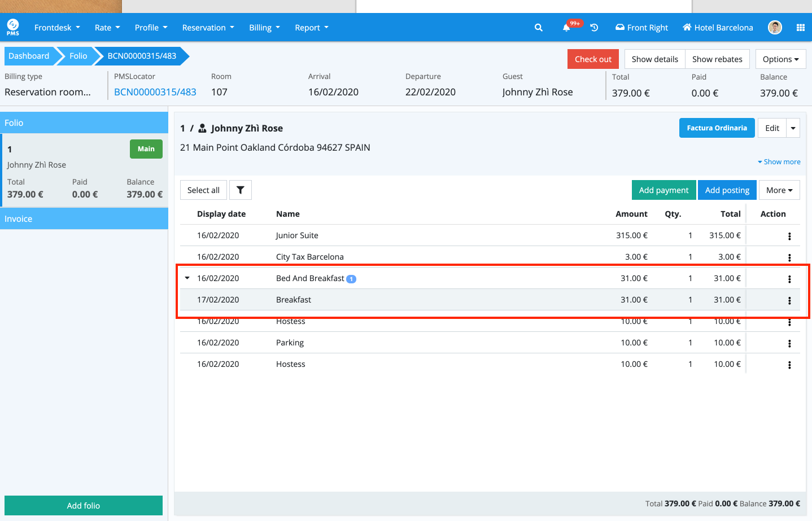Click the history clock icon
This screenshot has height=521, width=812.
(x=594, y=28)
